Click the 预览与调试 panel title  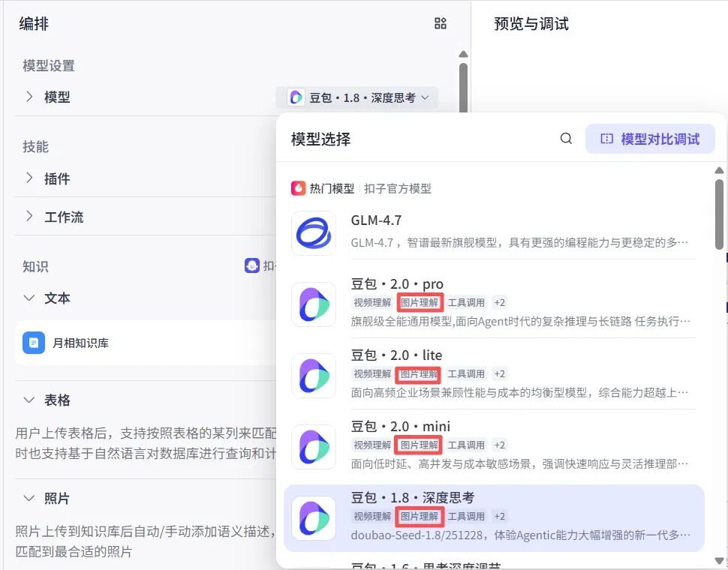pyautogui.click(x=531, y=23)
